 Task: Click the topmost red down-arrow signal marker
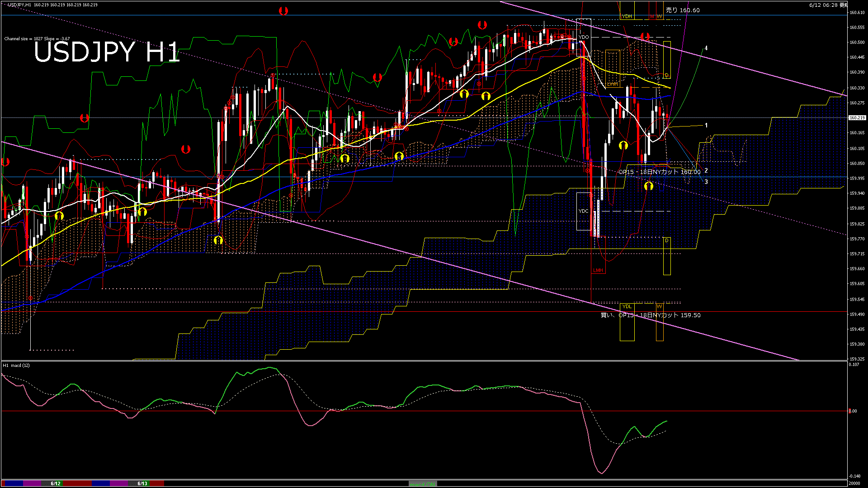(x=283, y=11)
